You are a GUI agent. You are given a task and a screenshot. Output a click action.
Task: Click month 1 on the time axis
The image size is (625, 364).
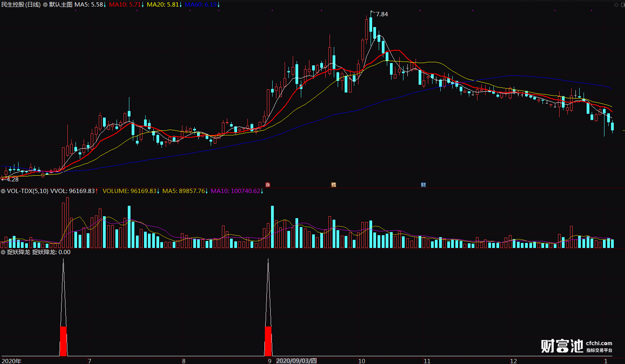click(606, 361)
